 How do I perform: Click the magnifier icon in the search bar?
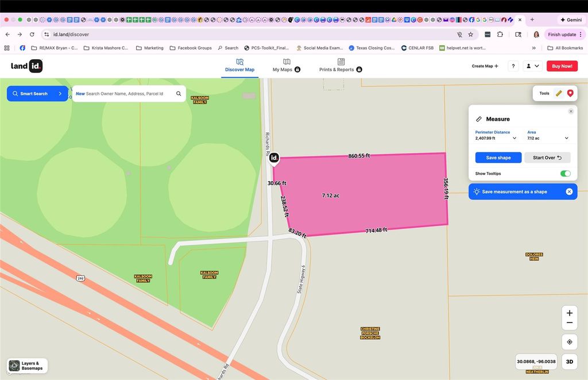point(178,93)
